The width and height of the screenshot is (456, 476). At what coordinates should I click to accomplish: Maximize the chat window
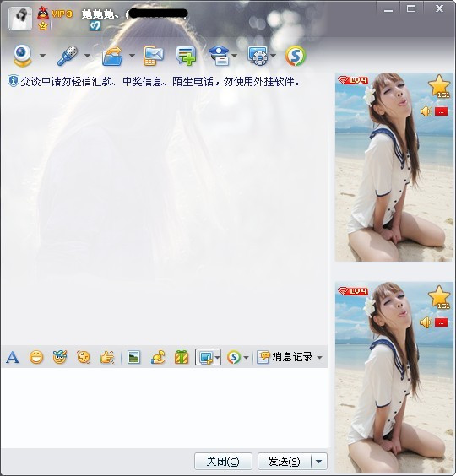pos(411,8)
